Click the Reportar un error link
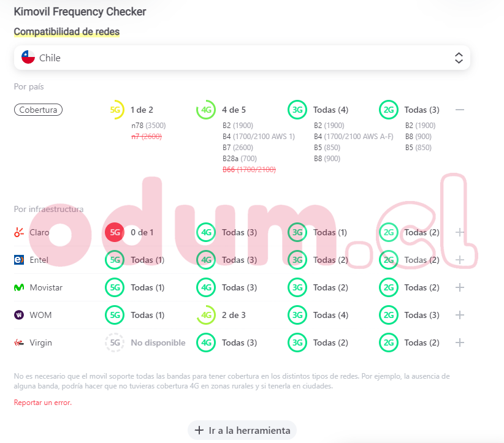 43,403
